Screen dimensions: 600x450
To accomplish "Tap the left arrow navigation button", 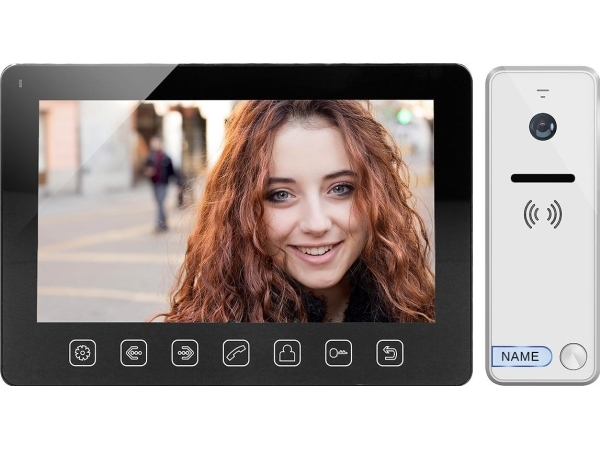I will (134, 353).
